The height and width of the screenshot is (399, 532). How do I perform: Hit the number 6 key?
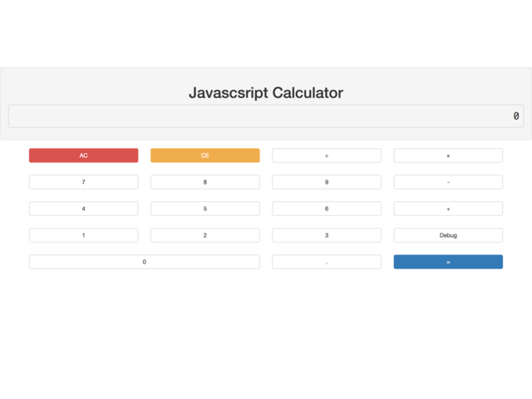coord(327,209)
